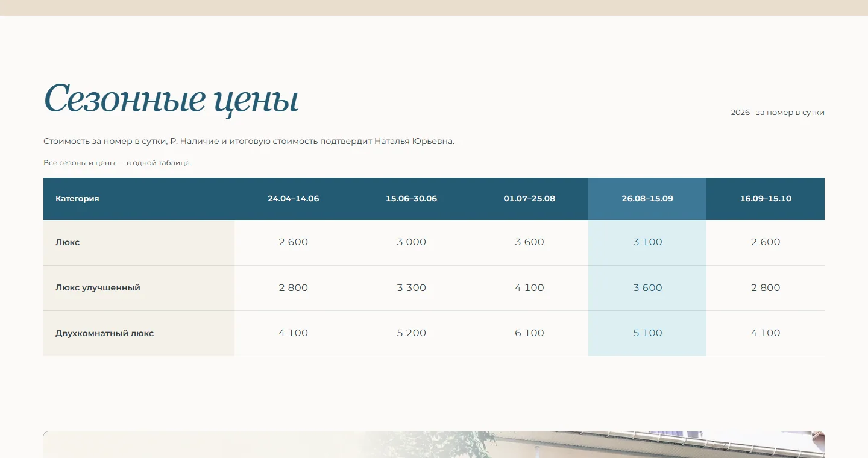Click Люкс улучшенный price 2 800 for 16.09–15.10
Viewport: 868px width, 458px height.
pos(766,288)
